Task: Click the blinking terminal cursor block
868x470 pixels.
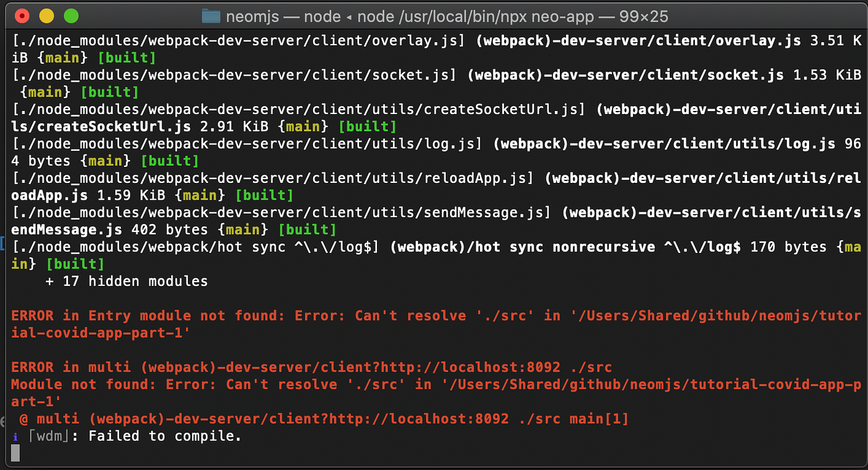Action: (x=14, y=453)
